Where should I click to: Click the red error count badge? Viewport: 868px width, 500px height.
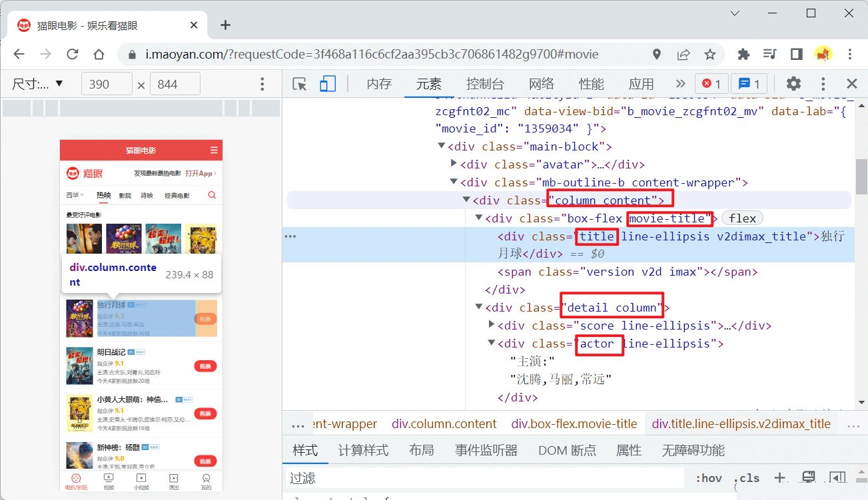[x=711, y=84]
